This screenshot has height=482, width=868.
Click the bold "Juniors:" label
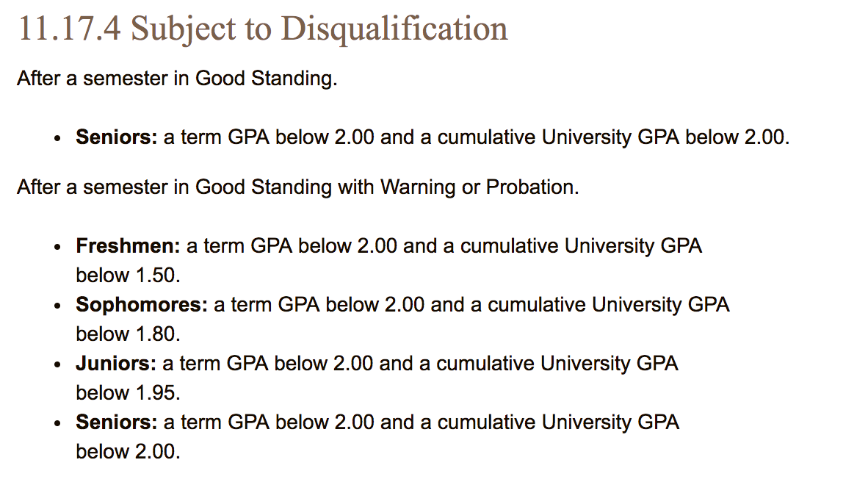coord(116,364)
